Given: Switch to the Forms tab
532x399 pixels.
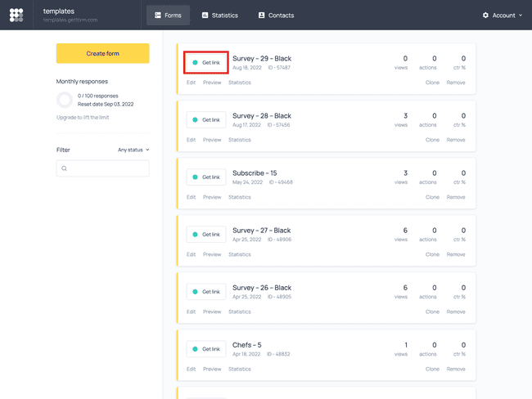Looking at the screenshot, I should point(169,16).
